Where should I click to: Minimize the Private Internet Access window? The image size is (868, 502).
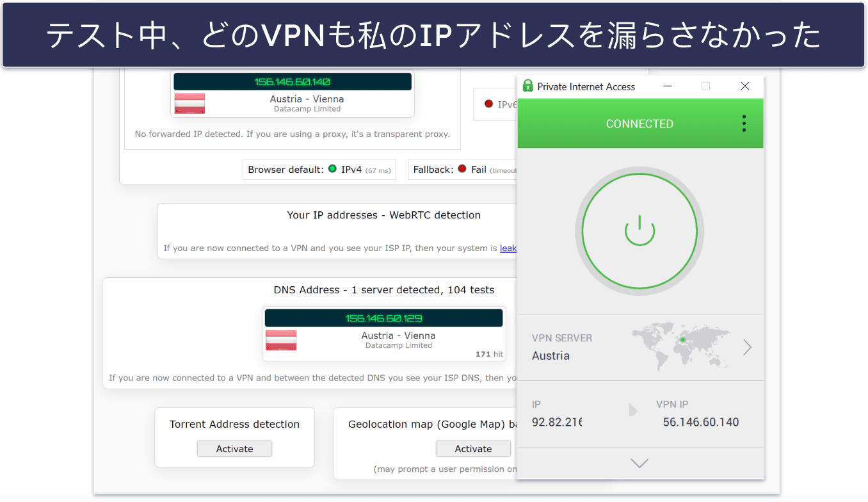click(666, 86)
